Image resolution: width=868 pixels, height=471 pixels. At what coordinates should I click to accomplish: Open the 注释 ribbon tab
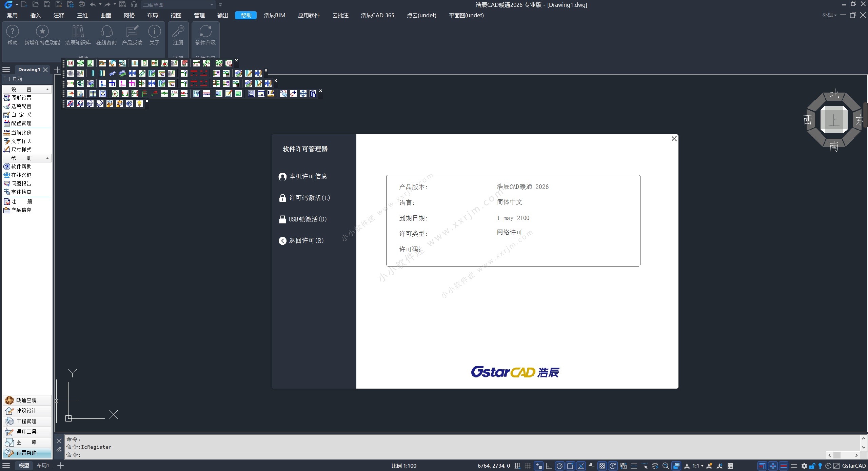point(59,15)
